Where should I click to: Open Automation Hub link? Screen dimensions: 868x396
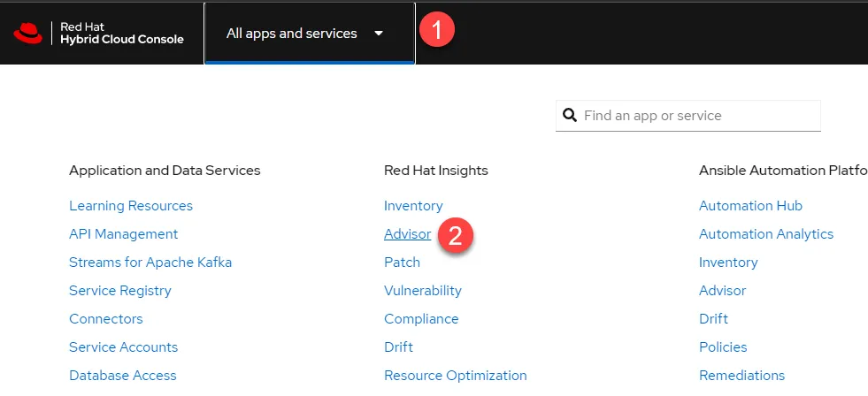750,206
